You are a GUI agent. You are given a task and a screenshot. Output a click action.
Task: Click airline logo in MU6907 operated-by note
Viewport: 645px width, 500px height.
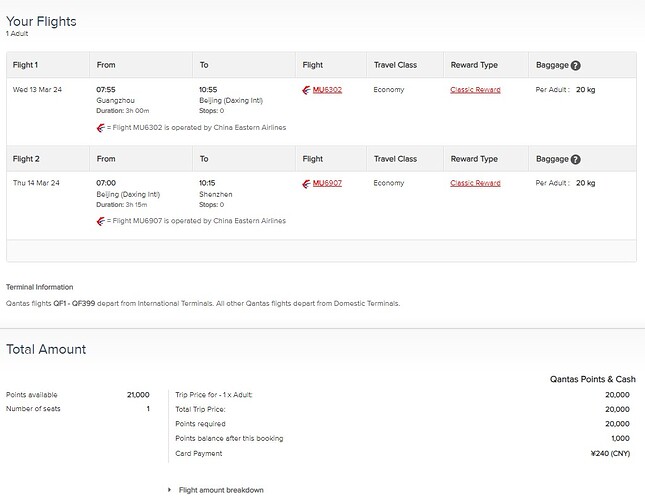pyautogui.click(x=101, y=221)
